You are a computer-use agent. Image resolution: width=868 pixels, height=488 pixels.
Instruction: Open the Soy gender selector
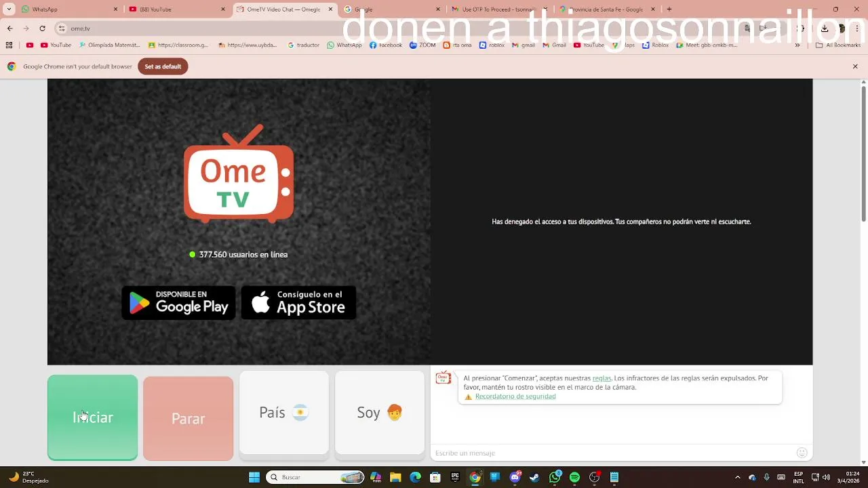click(x=379, y=412)
